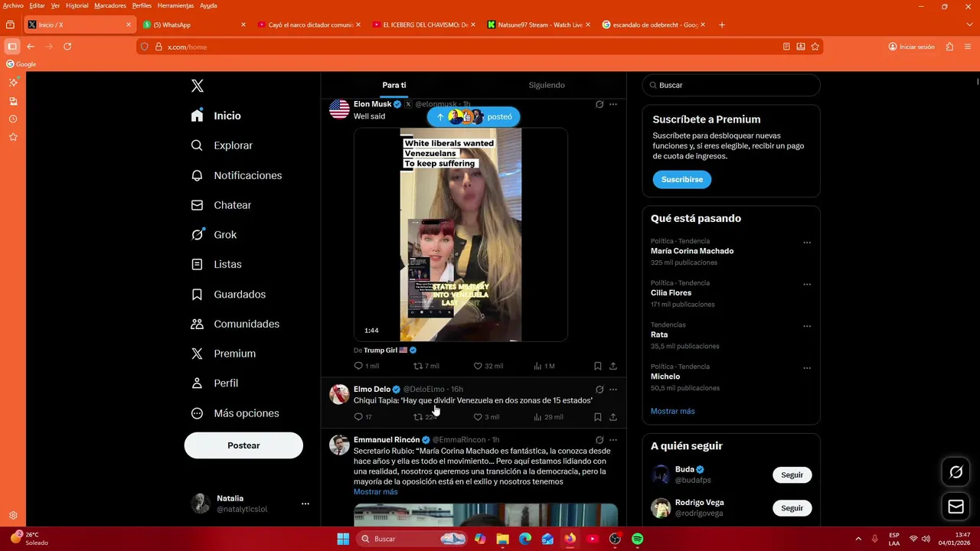Open floating Grok button at right edge

point(955,472)
